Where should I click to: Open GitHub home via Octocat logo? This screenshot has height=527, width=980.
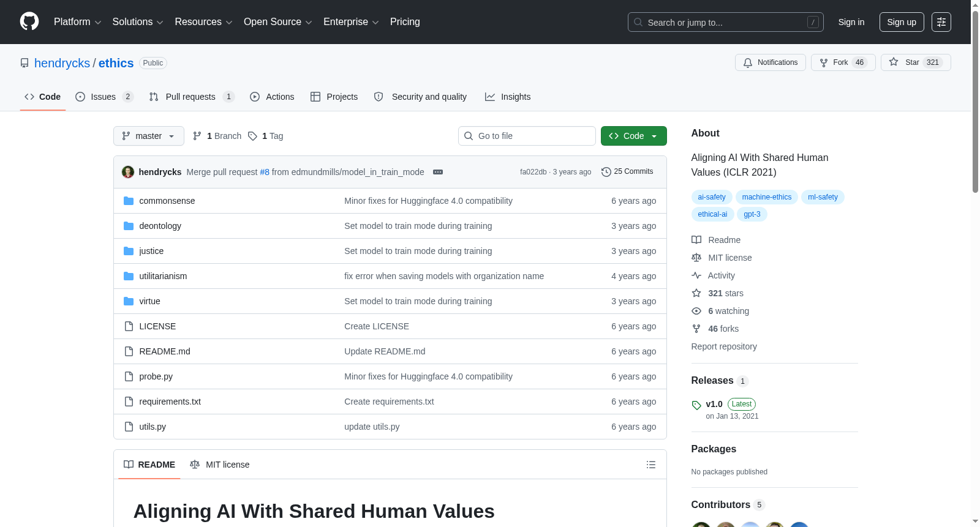click(x=29, y=21)
